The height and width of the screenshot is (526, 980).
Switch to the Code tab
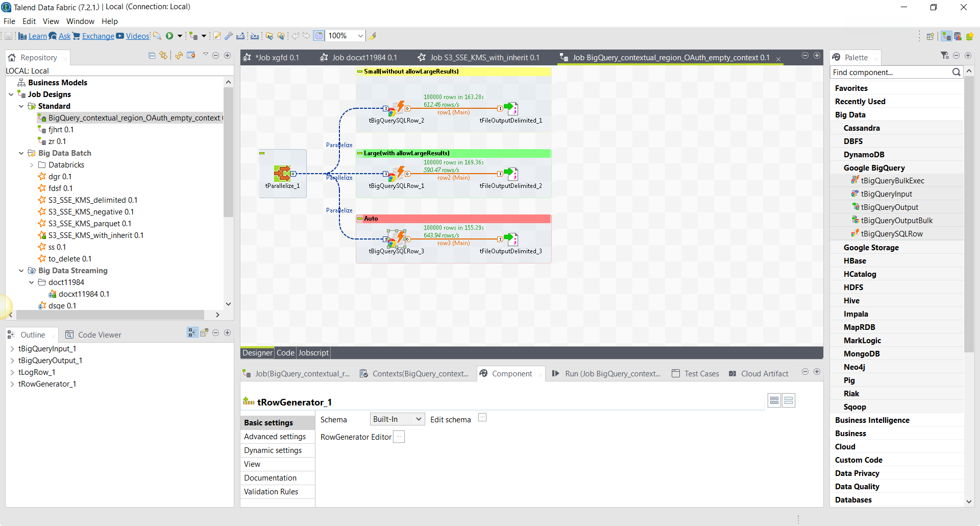(285, 353)
